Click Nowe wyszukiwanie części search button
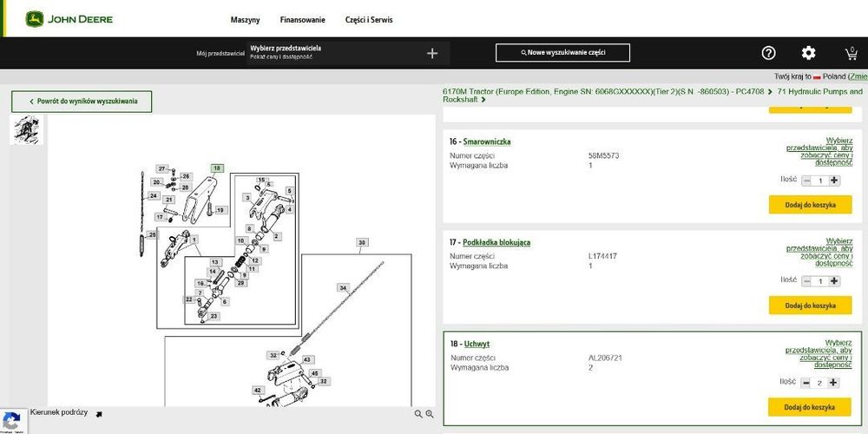This screenshot has height=434, width=868. (562, 53)
